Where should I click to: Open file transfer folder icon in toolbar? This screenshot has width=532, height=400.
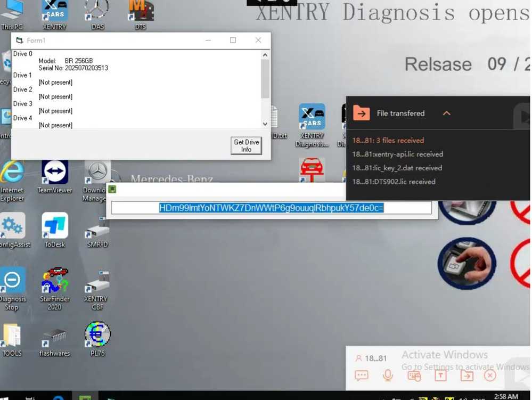(466, 375)
